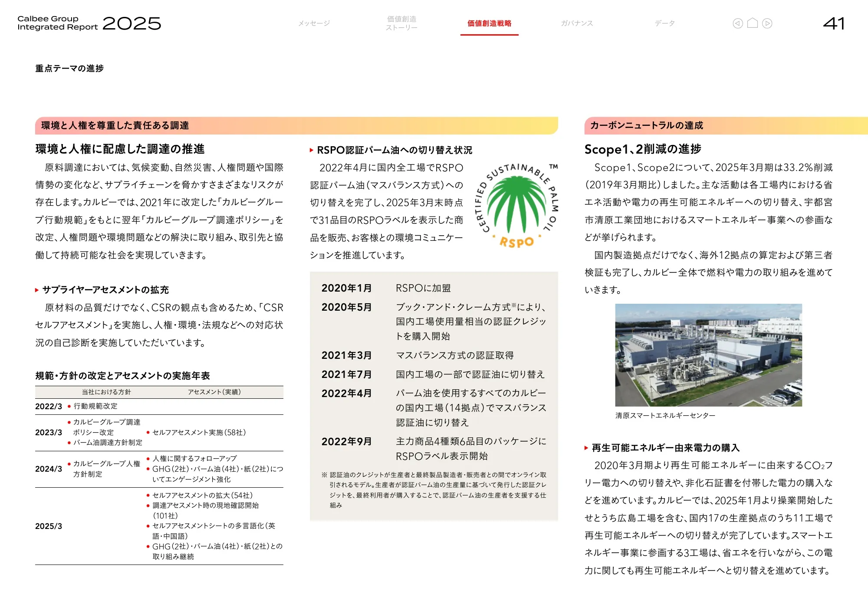The image size is (868, 614).
Task: Click the 2024/3 row label
Action: pos(49,469)
